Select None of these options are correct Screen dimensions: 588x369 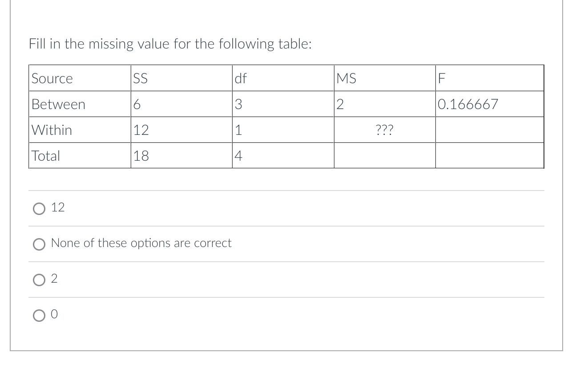[x=40, y=243]
